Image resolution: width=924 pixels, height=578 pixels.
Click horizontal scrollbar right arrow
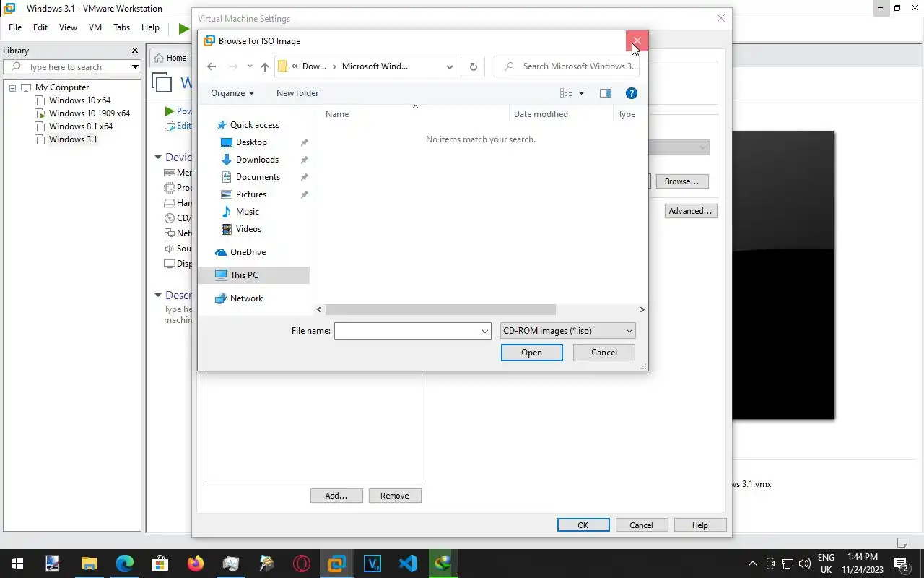click(x=642, y=309)
